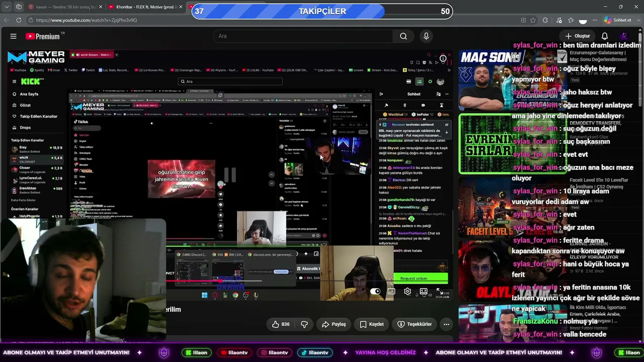
Task: Open the LynxCerezLoL channel in Kick list
Action: (x=37, y=179)
